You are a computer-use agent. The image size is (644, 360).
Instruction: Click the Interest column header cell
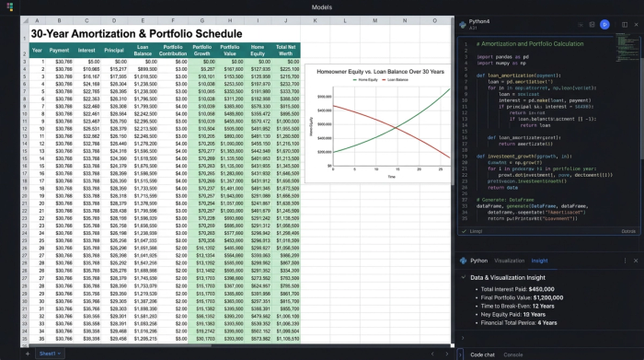point(86,51)
